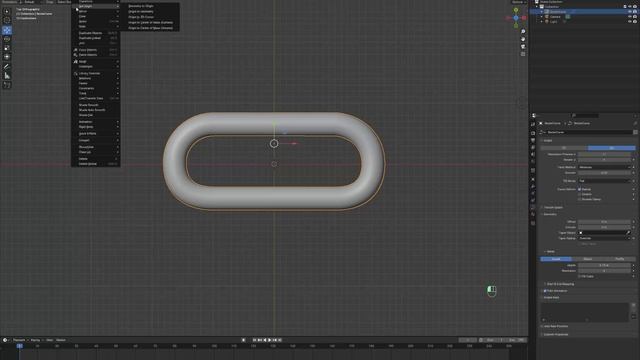Click the red X axis gizmo dot

click(x=524, y=18)
